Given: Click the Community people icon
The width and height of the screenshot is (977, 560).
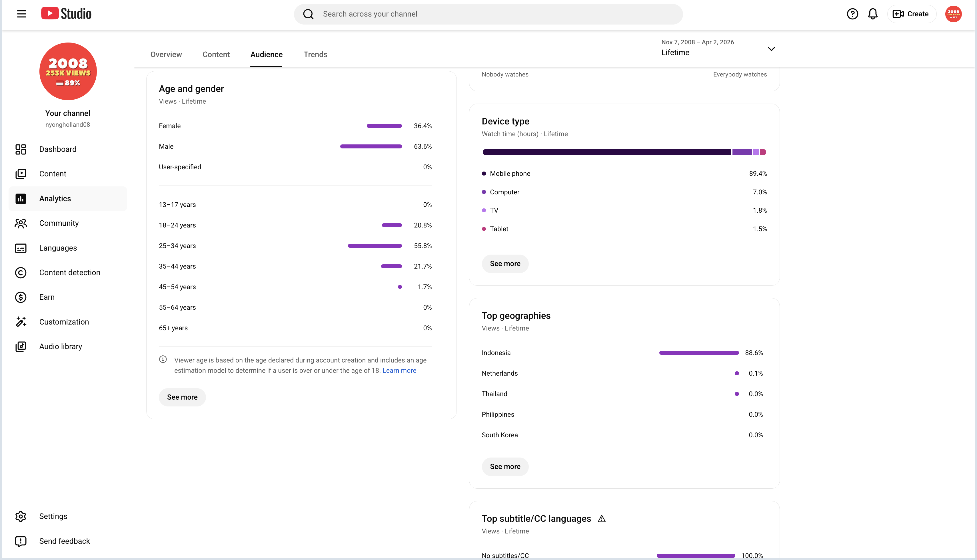Looking at the screenshot, I should point(21,223).
